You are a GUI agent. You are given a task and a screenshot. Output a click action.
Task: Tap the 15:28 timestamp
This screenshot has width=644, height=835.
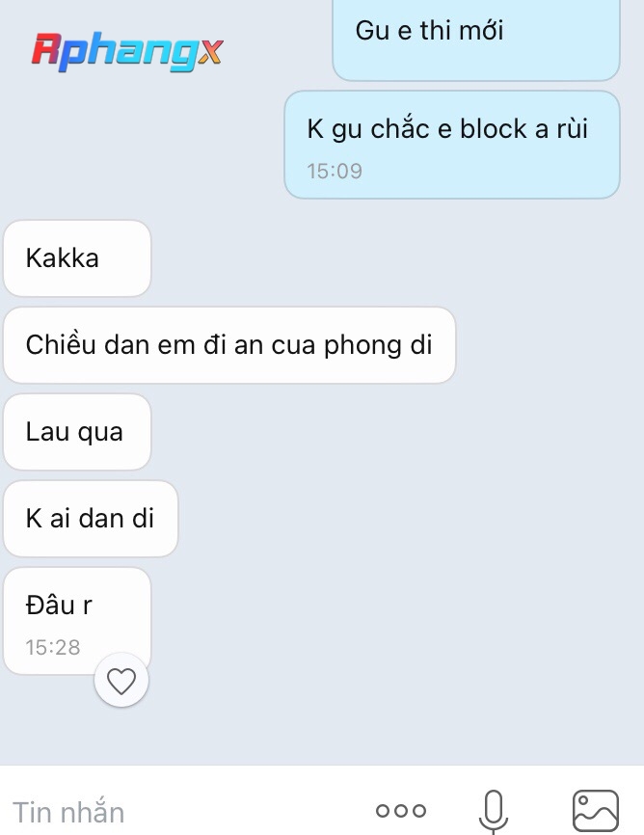53,648
